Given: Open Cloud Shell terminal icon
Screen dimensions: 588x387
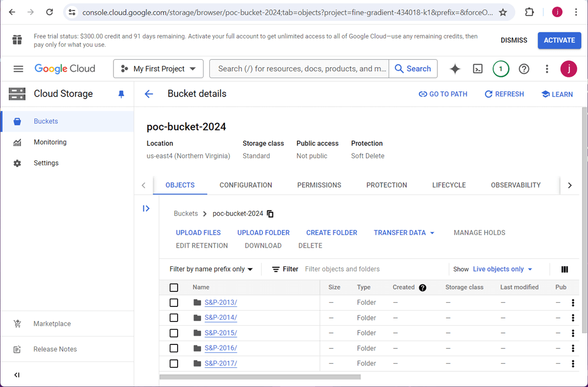Looking at the screenshot, I should click(x=478, y=69).
